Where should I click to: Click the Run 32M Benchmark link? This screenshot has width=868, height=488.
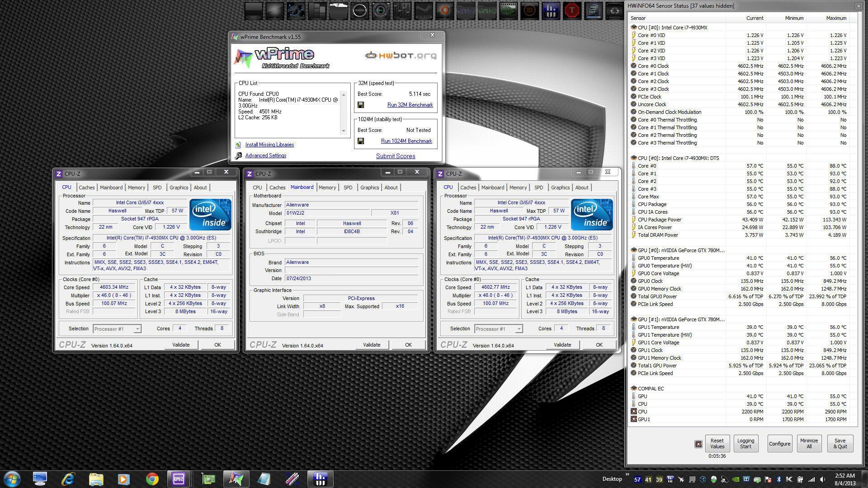coord(410,105)
